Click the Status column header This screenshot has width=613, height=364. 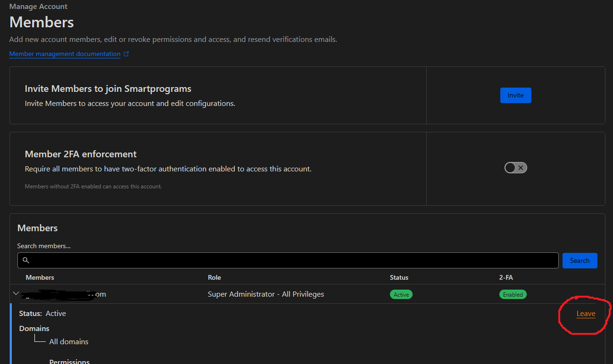[x=399, y=277]
